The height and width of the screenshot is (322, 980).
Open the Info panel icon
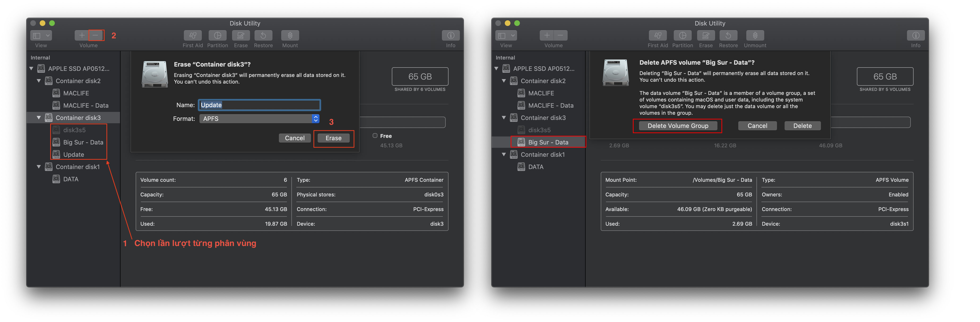click(x=451, y=35)
